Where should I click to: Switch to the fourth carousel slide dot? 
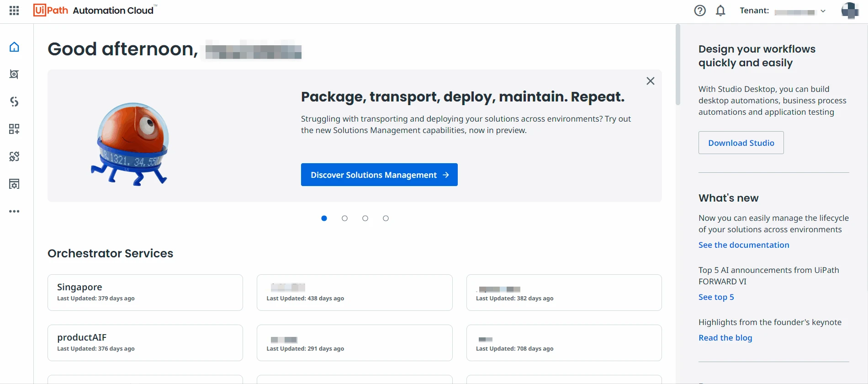(386, 219)
